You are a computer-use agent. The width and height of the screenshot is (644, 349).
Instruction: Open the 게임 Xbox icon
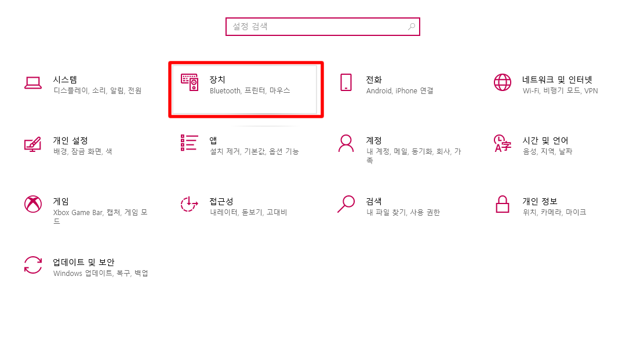click(33, 204)
